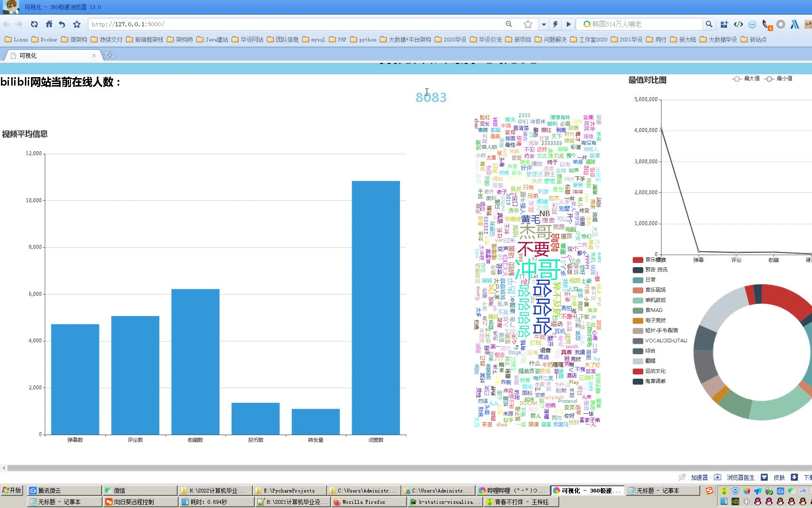This screenshot has width=812, height=508.
Task: Switch to the Mozilla Firefox taskbar window
Action: click(368, 502)
